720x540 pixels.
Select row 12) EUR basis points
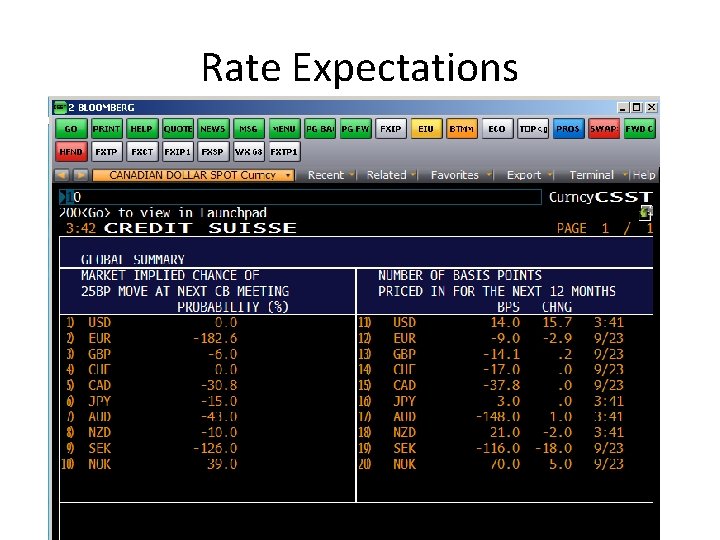point(491,338)
